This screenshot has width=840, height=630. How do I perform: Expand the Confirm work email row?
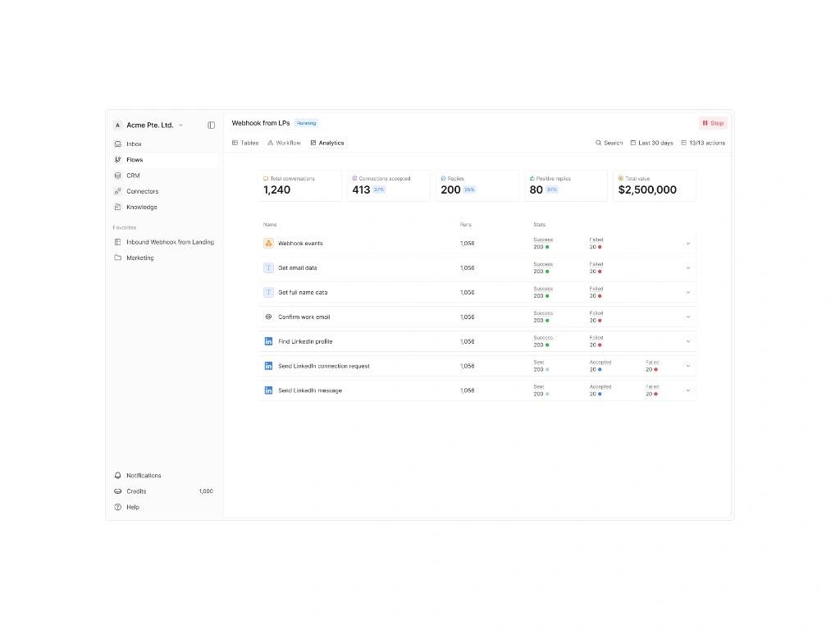[688, 317]
